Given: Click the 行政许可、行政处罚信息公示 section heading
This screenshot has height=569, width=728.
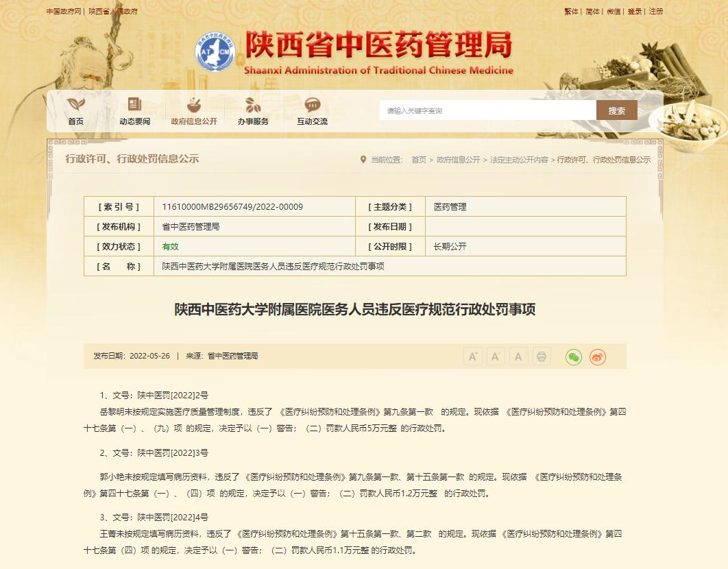Looking at the screenshot, I should [x=132, y=159].
